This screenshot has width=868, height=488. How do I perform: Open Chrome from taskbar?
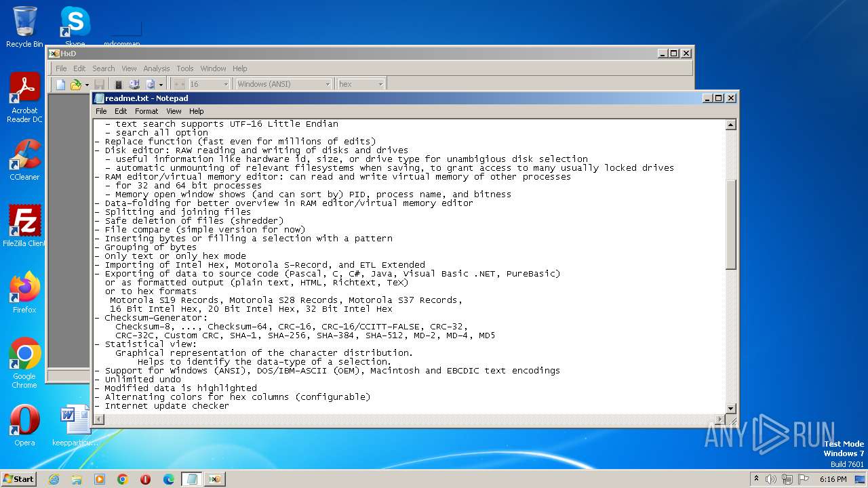click(123, 479)
